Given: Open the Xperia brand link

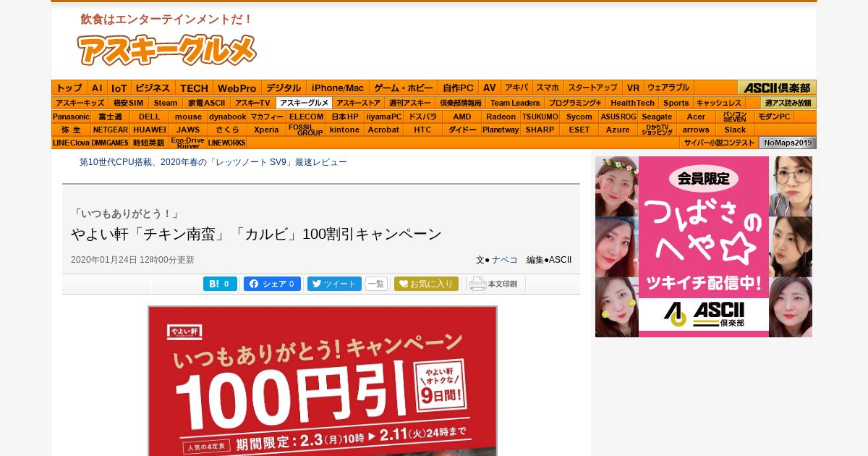Looking at the screenshot, I should pos(266,130).
